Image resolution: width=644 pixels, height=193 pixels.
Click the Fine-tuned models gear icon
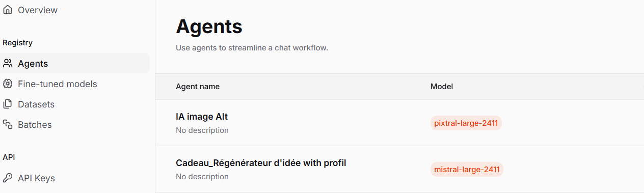(8, 84)
